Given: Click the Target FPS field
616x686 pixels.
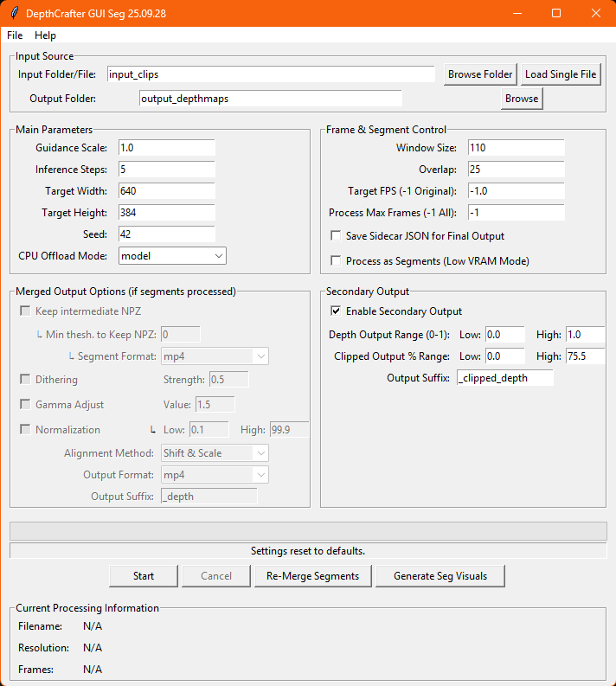Looking at the screenshot, I should tap(517, 191).
